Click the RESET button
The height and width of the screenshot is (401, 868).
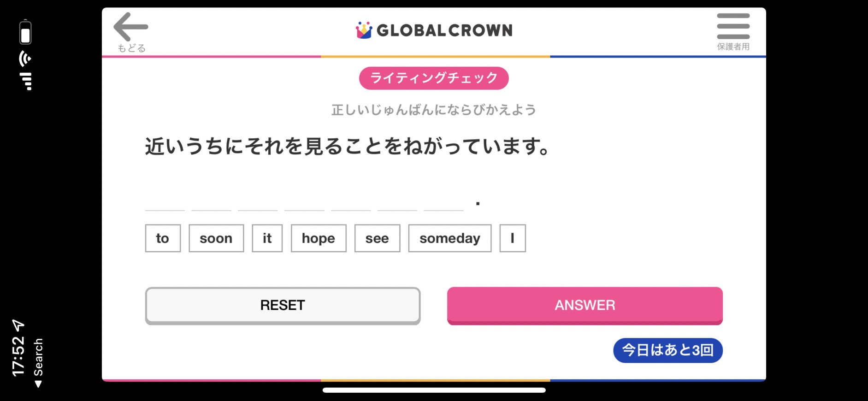tap(283, 306)
